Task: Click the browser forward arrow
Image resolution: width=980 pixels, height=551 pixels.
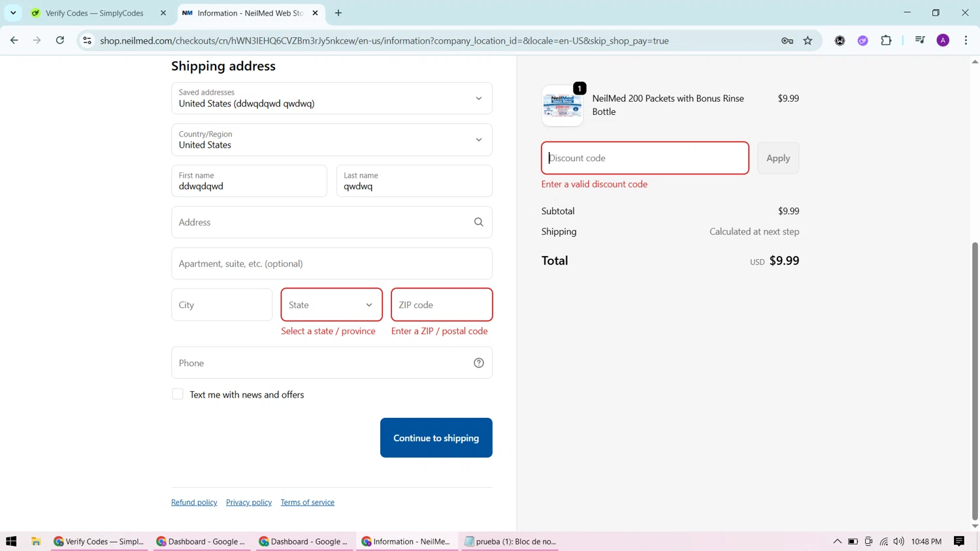Action: 37,40
